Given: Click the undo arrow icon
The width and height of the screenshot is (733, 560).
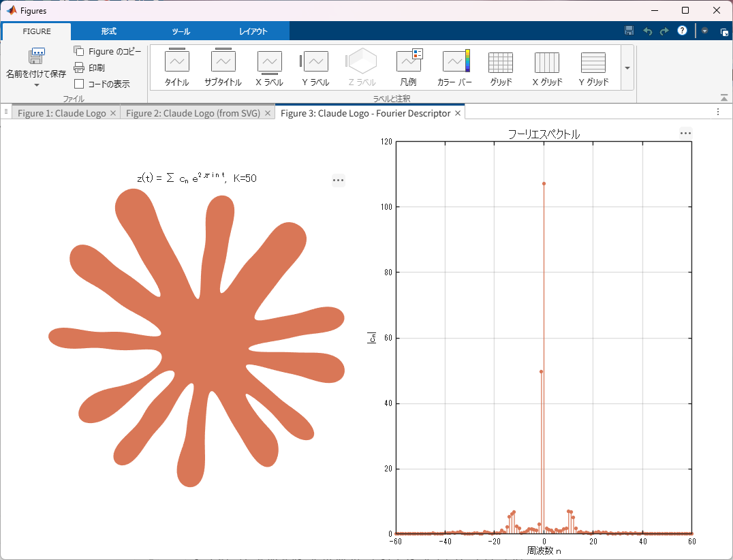Looking at the screenshot, I should 647,31.
